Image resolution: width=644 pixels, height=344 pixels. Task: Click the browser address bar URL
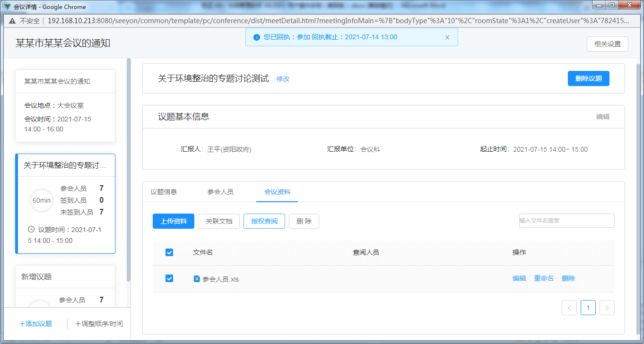[338, 21]
